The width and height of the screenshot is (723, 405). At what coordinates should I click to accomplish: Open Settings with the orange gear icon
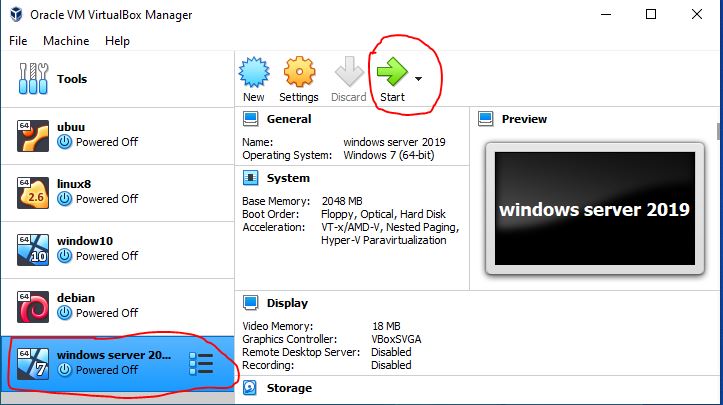[299, 72]
